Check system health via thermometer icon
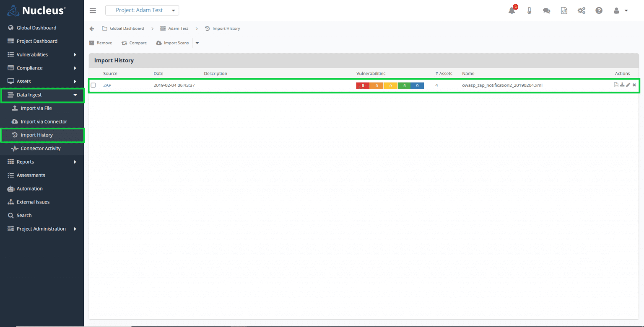This screenshot has width=644, height=327. point(529,10)
